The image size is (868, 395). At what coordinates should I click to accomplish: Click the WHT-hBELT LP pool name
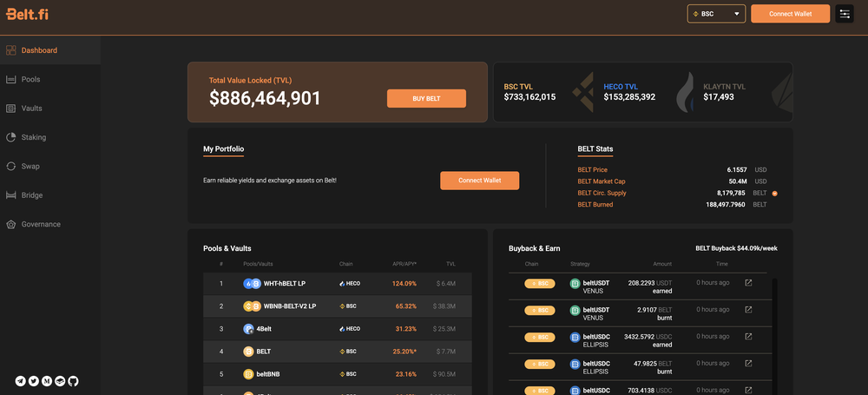pos(285,284)
